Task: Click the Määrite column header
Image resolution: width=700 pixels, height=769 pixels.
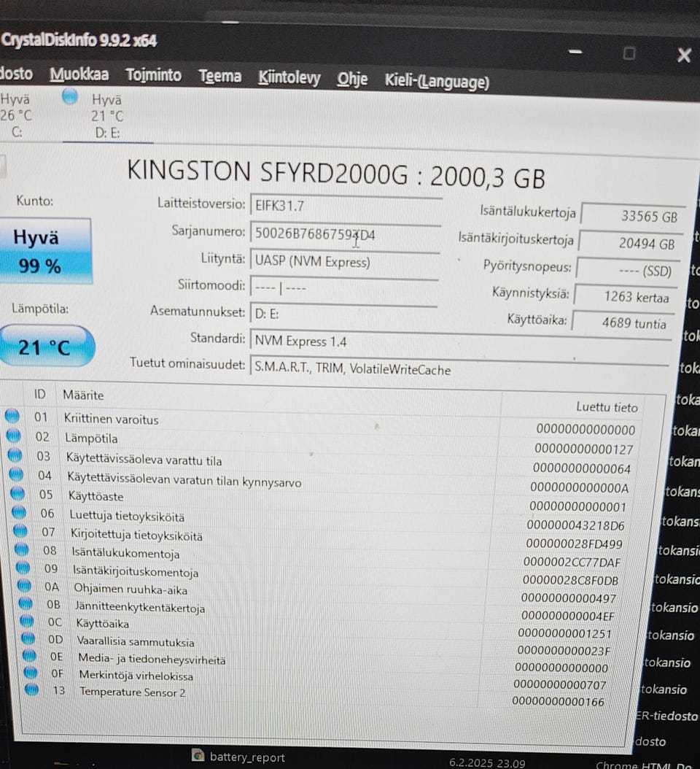Action: [83, 395]
